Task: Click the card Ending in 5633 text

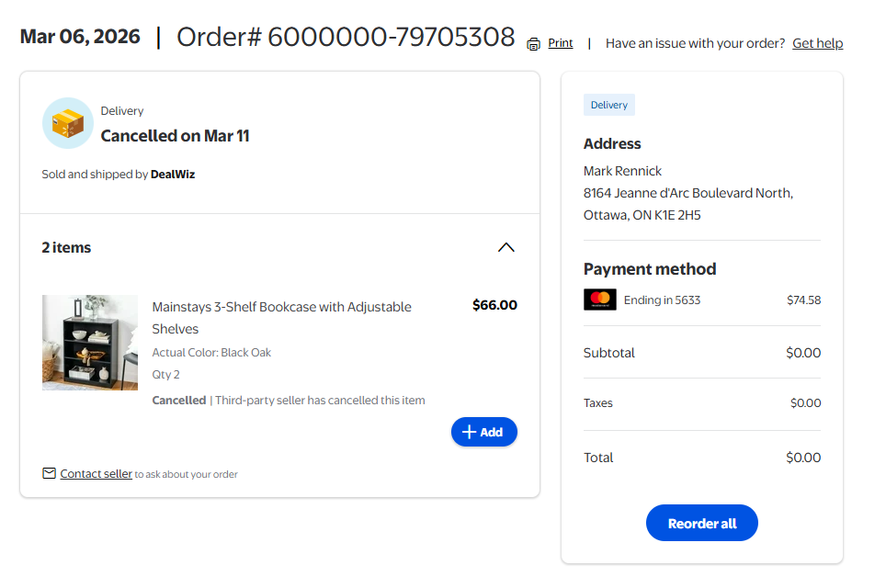Action: pos(662,300)
